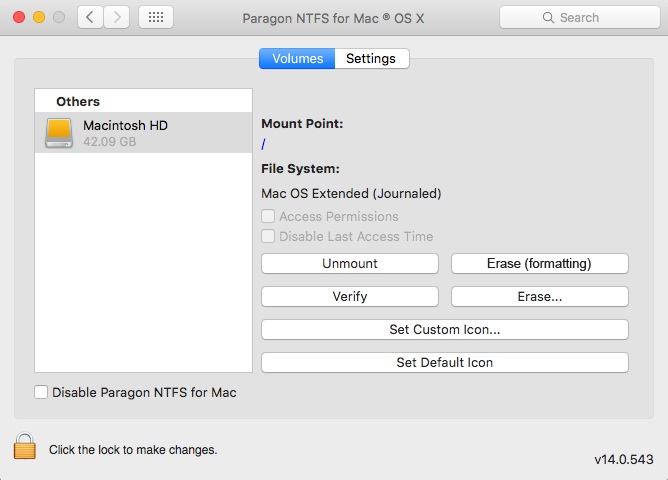Toggle Disable Last Access Time checkbox
Screen dimensions: 668x480
click(x=268, y=237)
